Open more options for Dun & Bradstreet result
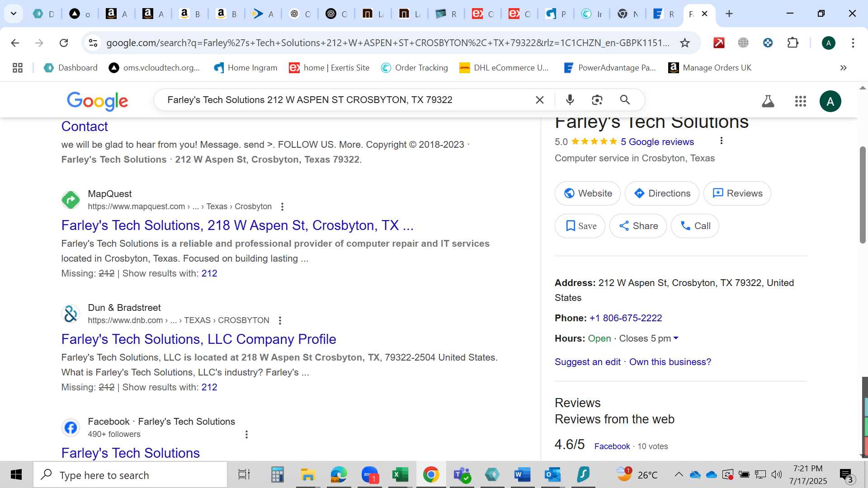 click(280, 320)
